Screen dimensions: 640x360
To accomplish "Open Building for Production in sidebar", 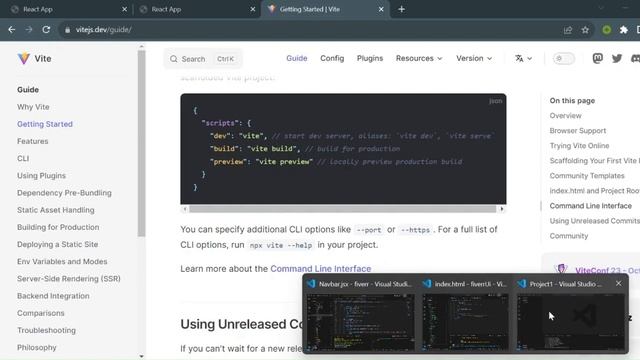I will 58,227.
